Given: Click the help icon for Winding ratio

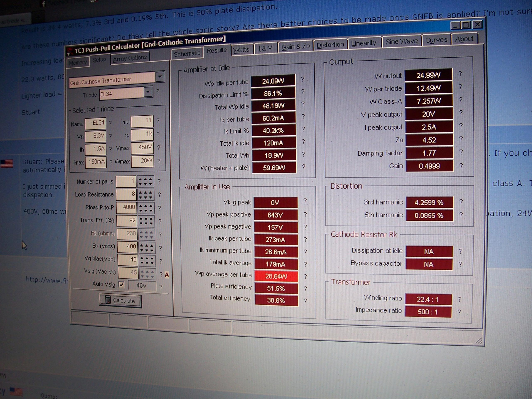Looking at the screenshot, I should [x=460, y=299].
